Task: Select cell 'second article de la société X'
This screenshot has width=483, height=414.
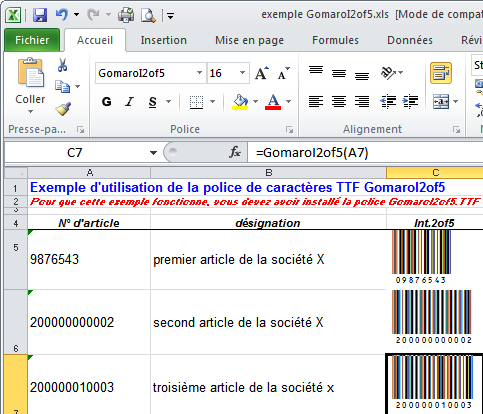Action: 269,322
